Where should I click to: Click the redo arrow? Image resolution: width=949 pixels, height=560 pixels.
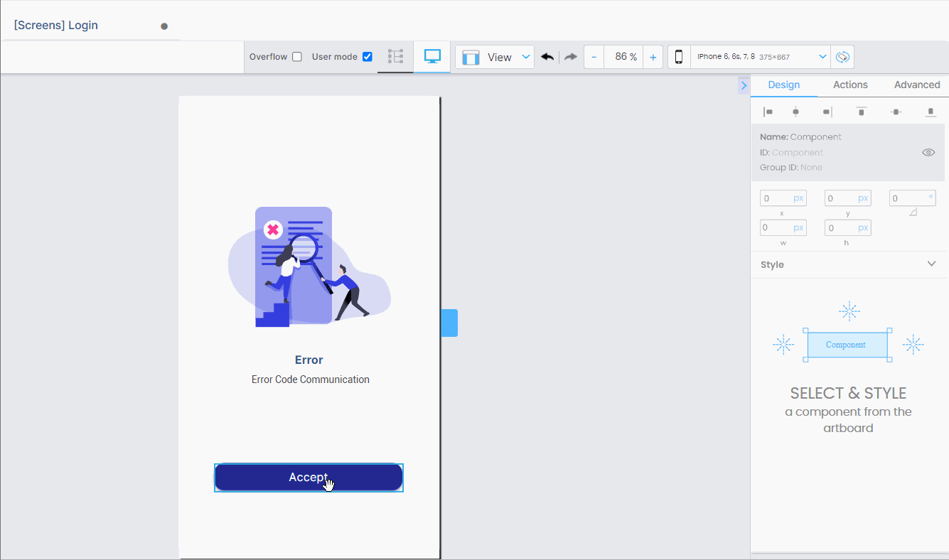point(571,57)
